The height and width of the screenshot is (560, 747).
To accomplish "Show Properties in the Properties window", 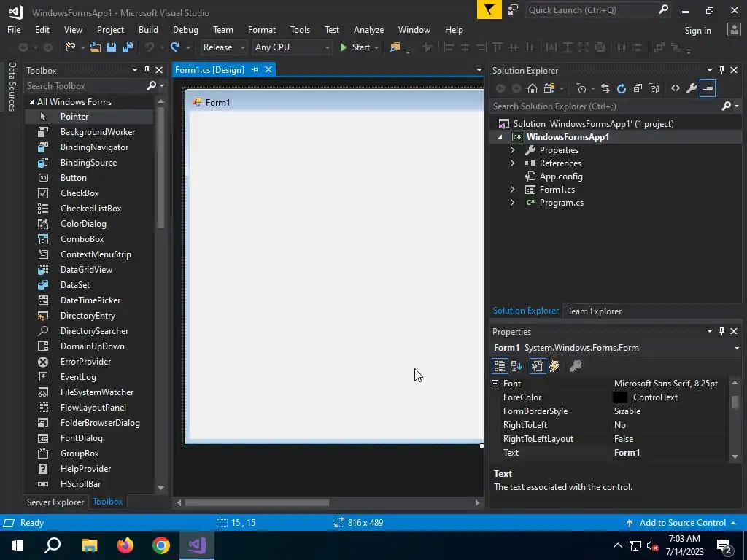I will click(538, 366).
